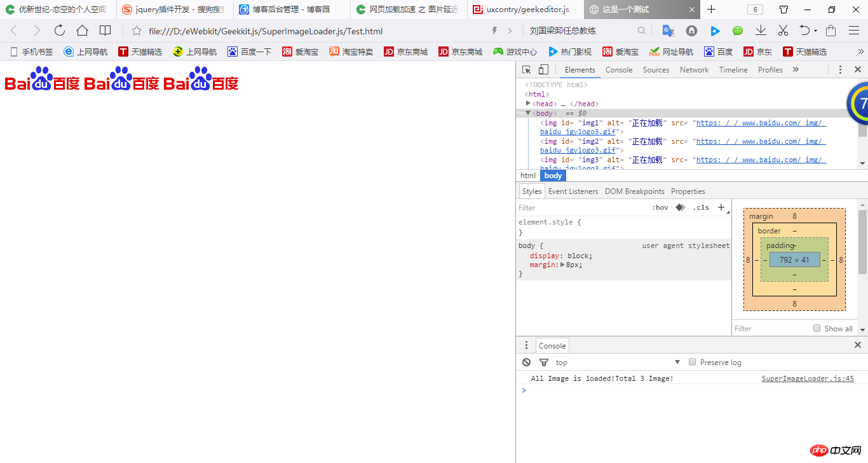The image size is (868, 463).
Task: Collapse the body element node
Action: click(528, 113)
